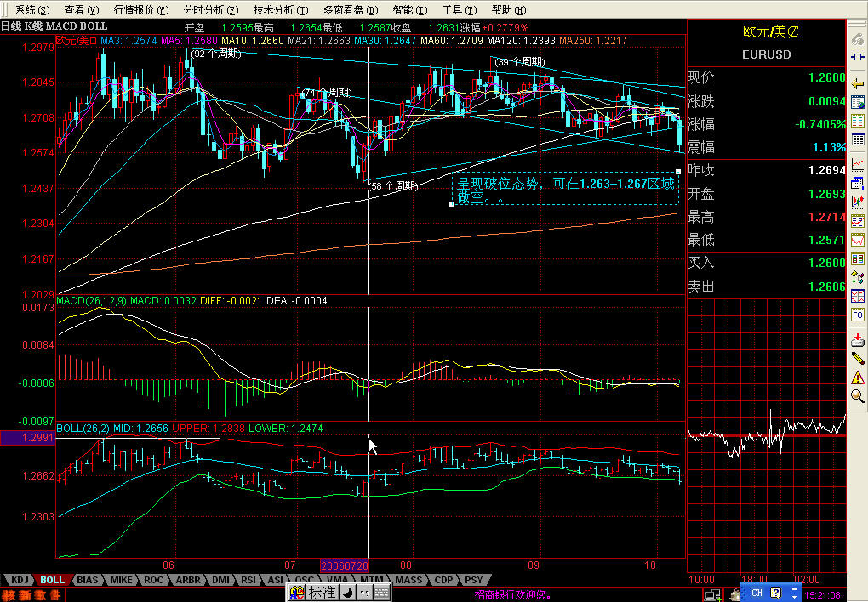Toggle the IME half-moon width icon
868x602 pixels.
348,593
